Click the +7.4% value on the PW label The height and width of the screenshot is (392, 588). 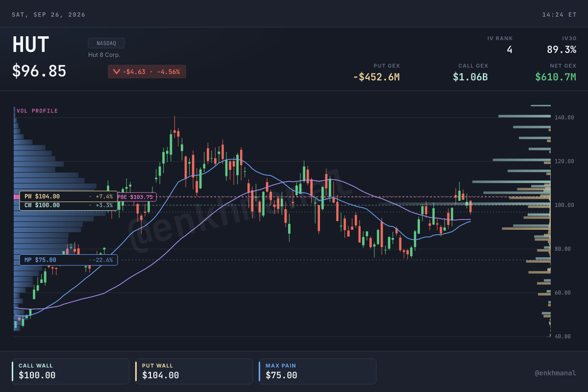point(104,196)
